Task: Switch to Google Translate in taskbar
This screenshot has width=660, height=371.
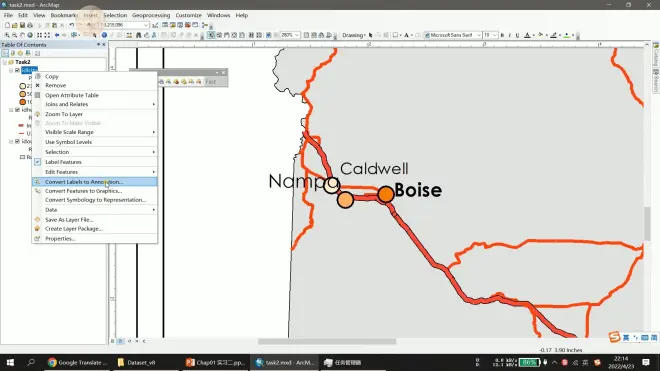Action: coord(78,362)
